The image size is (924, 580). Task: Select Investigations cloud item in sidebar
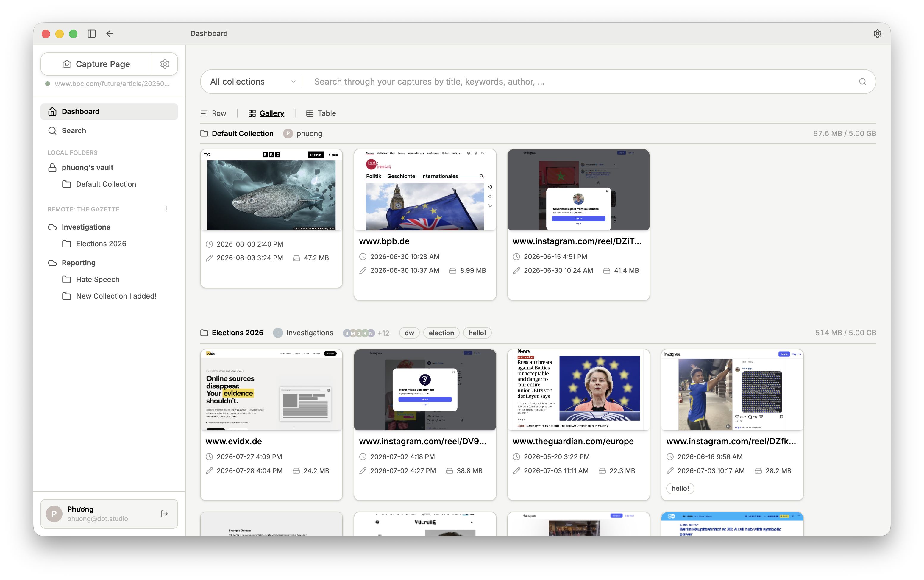[x=109, y=227]
